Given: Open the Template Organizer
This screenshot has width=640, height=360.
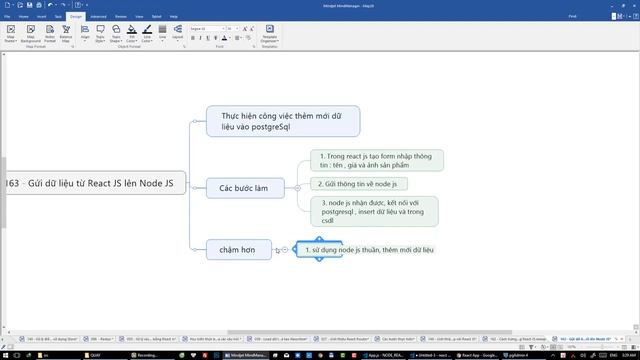Looking at the screenshot, I should (269, 33).
